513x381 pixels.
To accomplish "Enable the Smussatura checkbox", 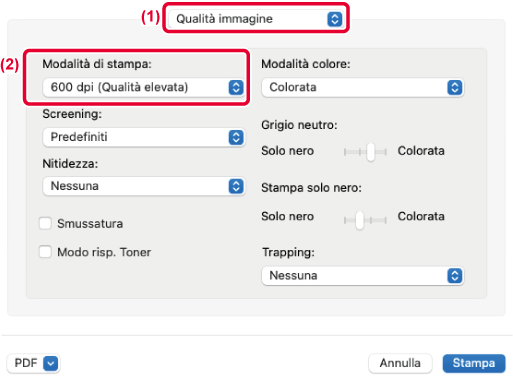I will pyautogui.click(x=45, y=223).
